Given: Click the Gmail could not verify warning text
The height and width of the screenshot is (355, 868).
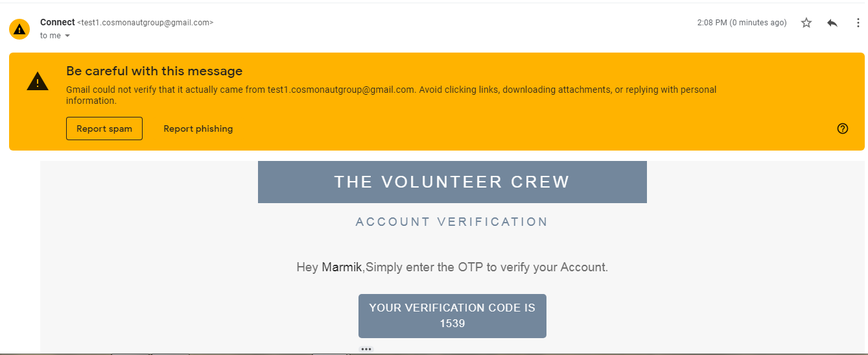Looking at the screenshot, I should [x=392, y=95].
